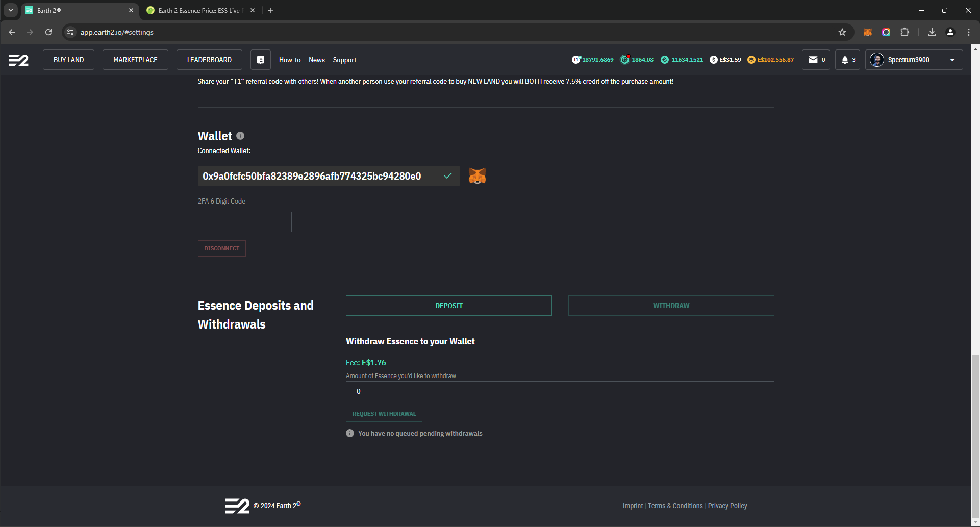The image size is (980, 527).
Task: Select the DEPOSIT tab
Action: click(x=448, y=306)
